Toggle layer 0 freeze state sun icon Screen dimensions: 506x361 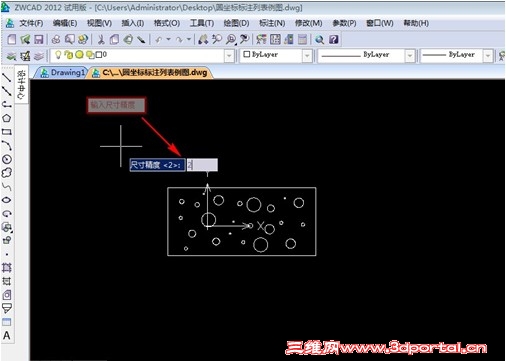pyautogui.click(x=79, y=54)
